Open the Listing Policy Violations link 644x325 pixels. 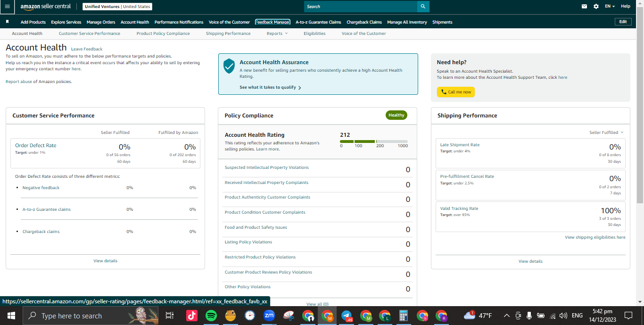(x=248, y=242)
